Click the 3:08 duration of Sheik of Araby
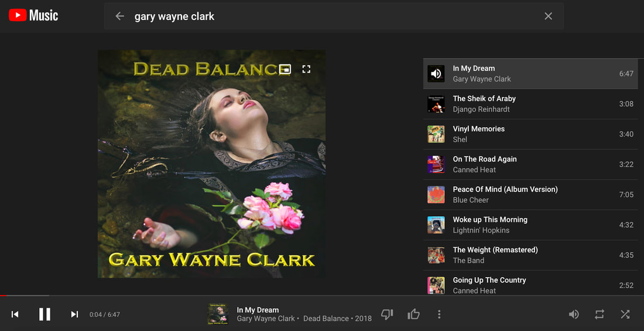This screenshot has height=331, width=644. click(x=626, y=104)
